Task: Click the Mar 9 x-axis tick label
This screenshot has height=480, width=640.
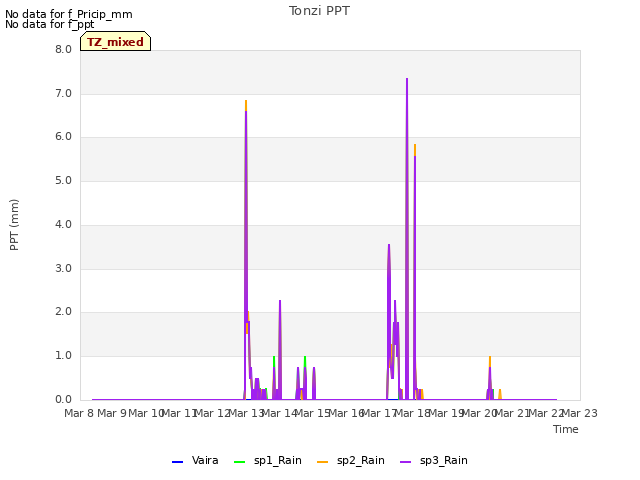Action: 112,413
